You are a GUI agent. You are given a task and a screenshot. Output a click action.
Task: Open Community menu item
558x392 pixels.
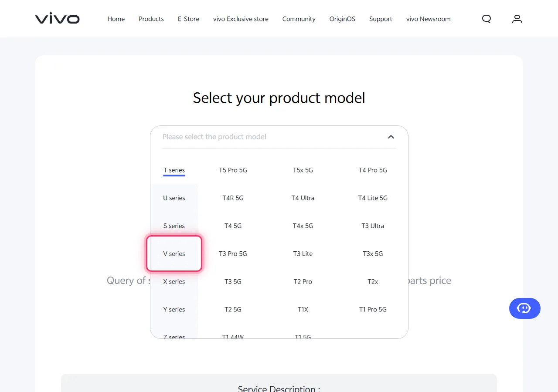pyautogui.click(x=299, y=19)
